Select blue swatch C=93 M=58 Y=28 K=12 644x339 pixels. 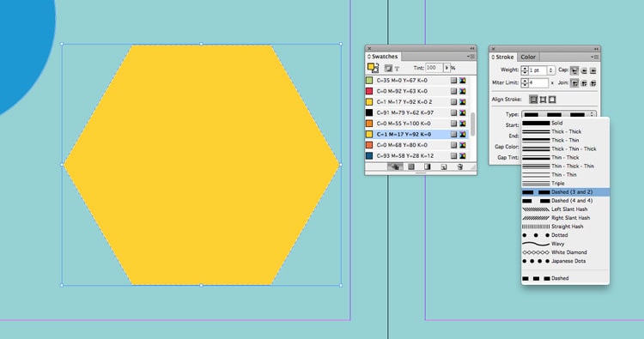tap(416, 156)
